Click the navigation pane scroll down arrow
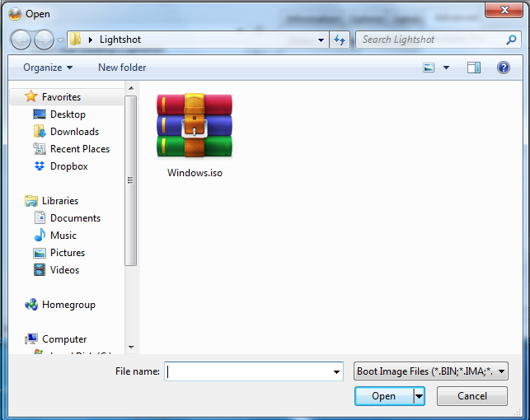This screenshot has height=420, width=530. 131,347
